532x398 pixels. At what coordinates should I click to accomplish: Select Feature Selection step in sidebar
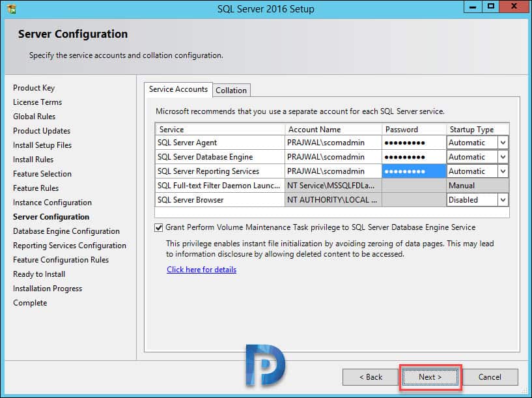coord(42,174)
